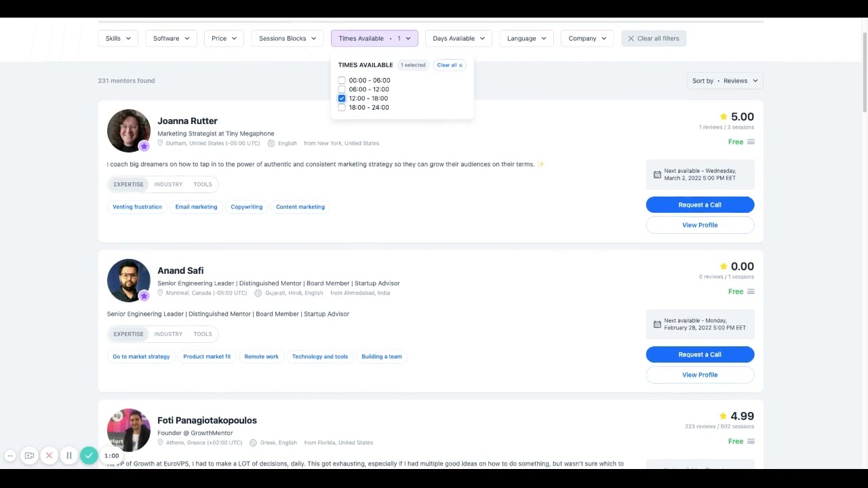Open the Price filter dropdown
The height and width of the screenshot is (488, 868).
point(224,39)
